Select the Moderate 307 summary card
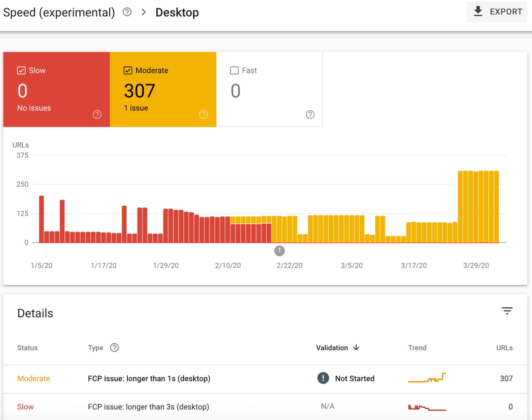Image resolution: width=532 pixels, height=420 pixels. [163, 89]
